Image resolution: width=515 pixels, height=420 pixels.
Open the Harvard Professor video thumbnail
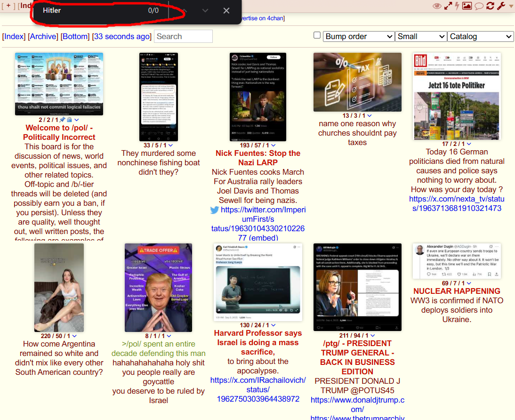tap(258, 283)
